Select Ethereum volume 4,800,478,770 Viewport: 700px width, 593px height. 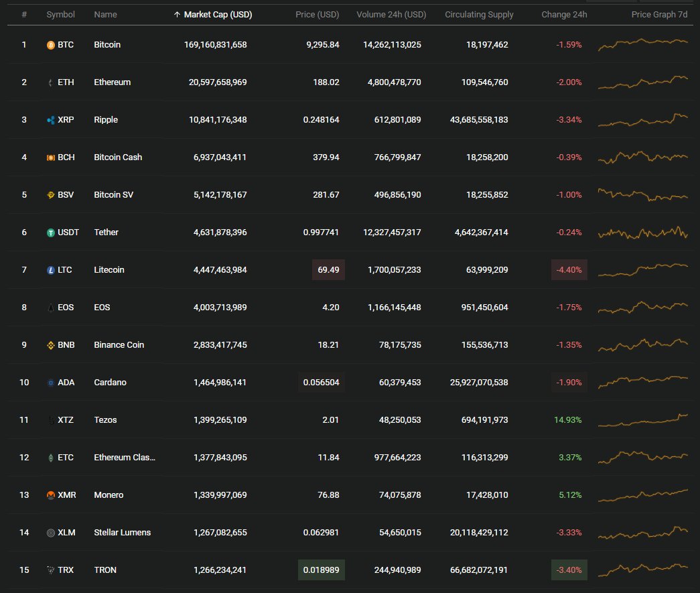[x=394, y=82]
